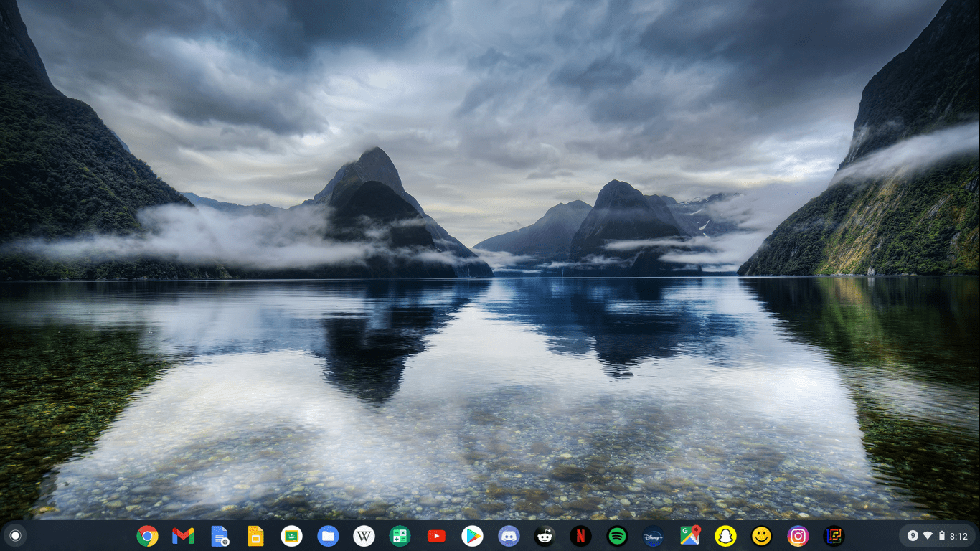Launch the Reddit app

pos(545,536)
